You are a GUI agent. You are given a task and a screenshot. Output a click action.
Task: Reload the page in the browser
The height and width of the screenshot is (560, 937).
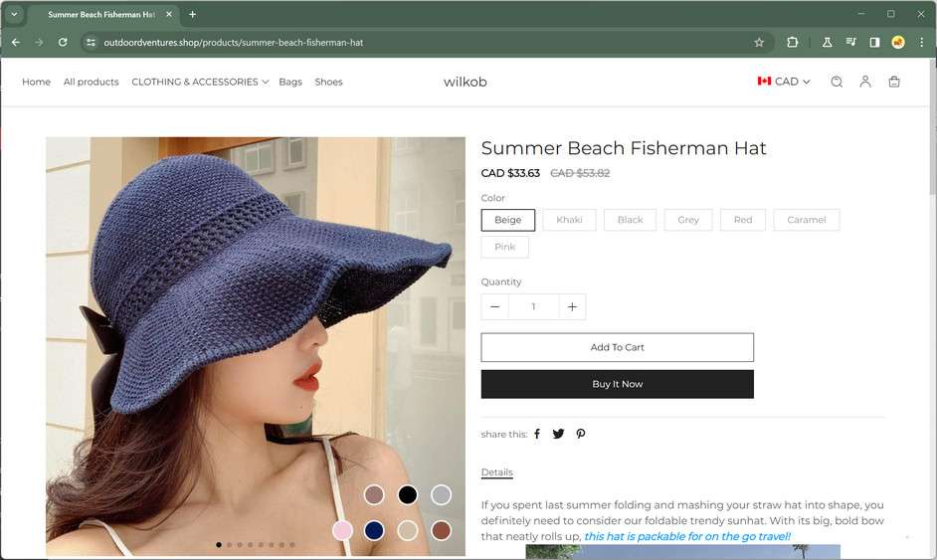[x=63, y=43]
